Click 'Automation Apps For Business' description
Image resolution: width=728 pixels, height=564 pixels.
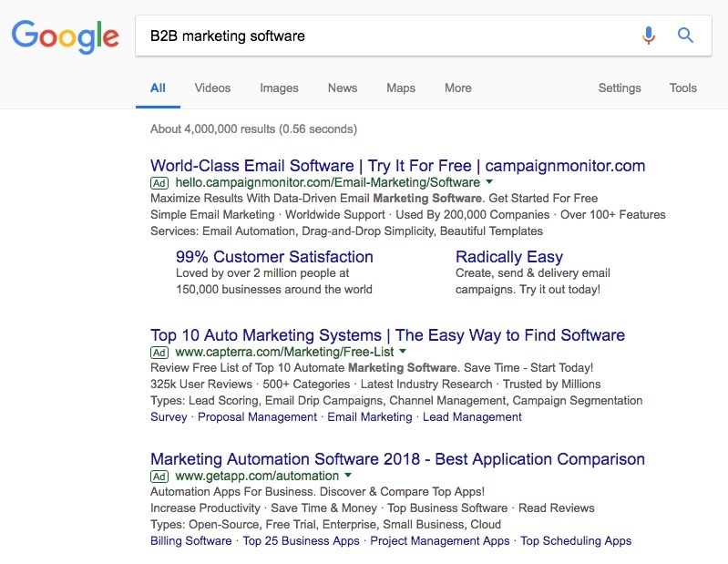coord(318,492)
